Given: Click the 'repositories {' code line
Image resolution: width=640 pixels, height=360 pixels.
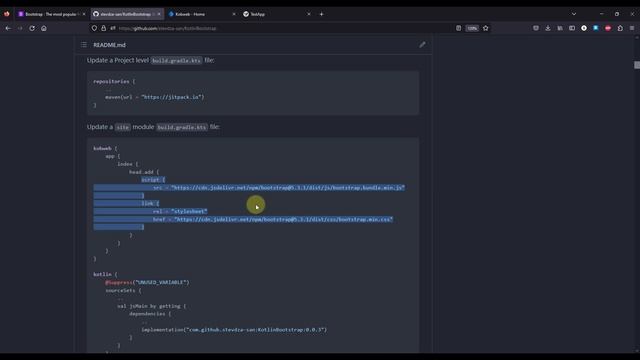Looking at the screenshot, I should click(x=114, y=81).
